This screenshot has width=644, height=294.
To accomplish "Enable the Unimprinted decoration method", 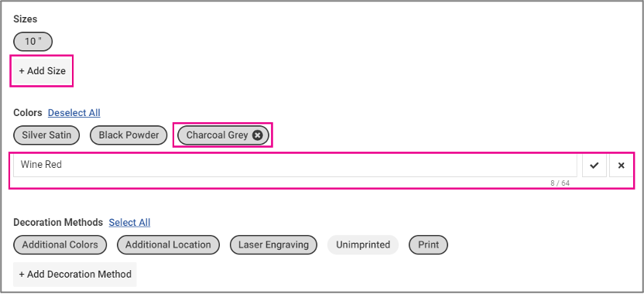I will tap(363, 244).
